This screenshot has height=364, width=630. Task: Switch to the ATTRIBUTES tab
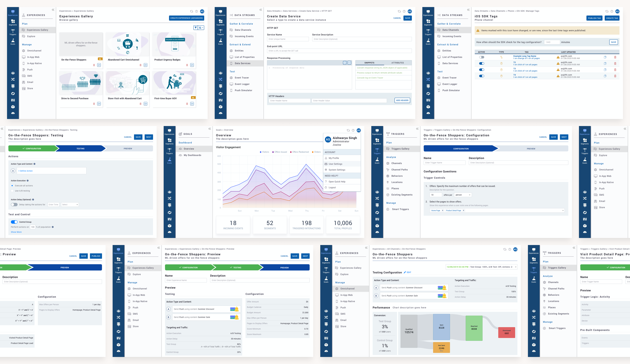coord(397,63)
